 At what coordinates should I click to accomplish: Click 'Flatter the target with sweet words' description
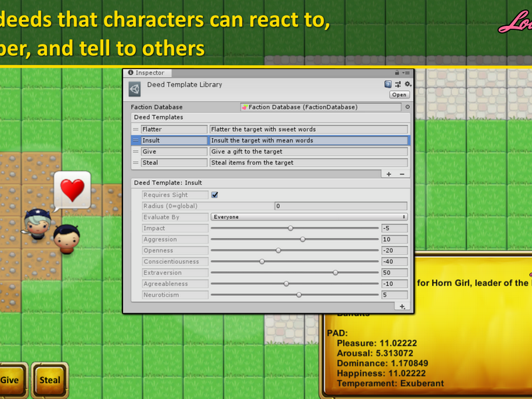309,129
